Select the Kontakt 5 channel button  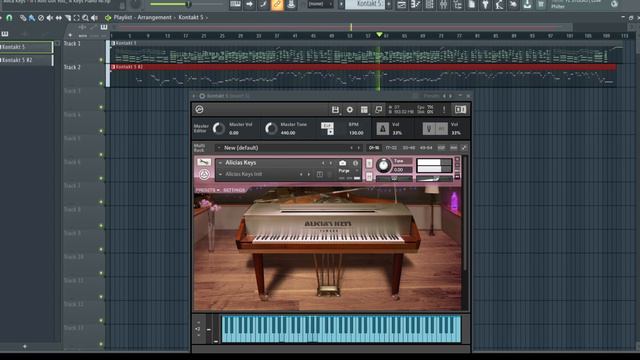27,47
